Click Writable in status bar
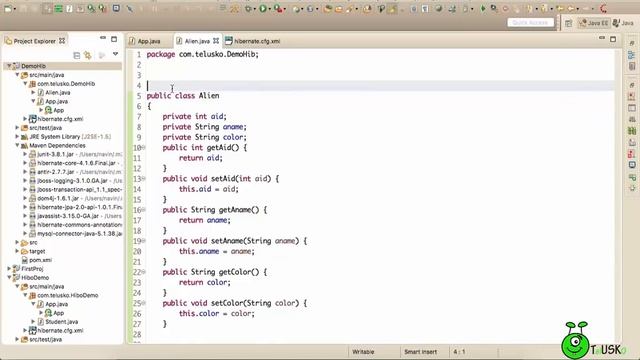 [363, 351]
